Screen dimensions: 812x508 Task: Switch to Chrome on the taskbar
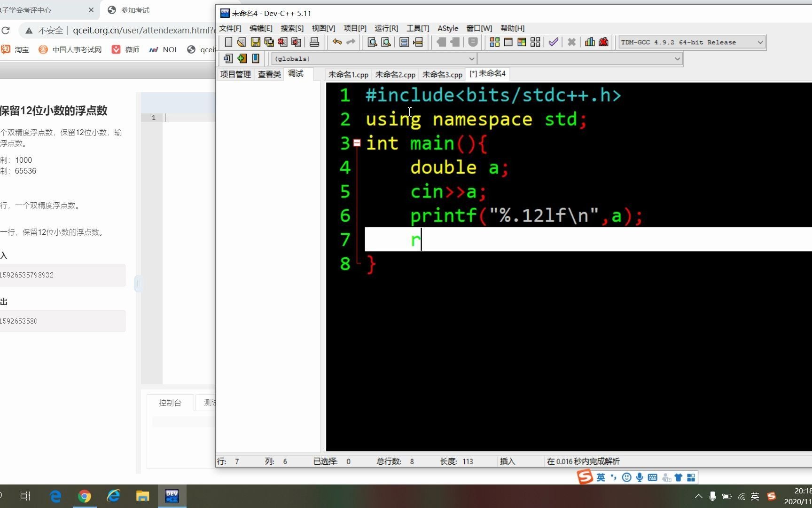[x=85, y=496]
